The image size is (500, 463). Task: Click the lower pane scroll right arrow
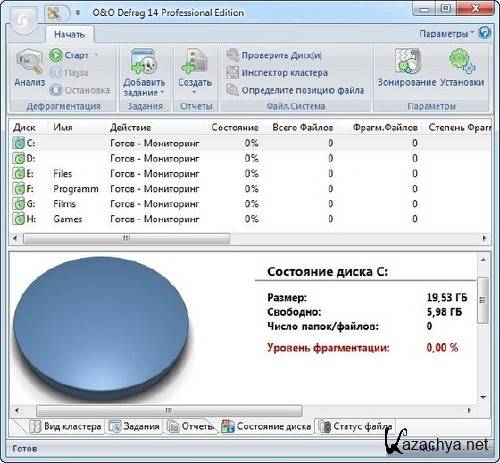point(469,410)
